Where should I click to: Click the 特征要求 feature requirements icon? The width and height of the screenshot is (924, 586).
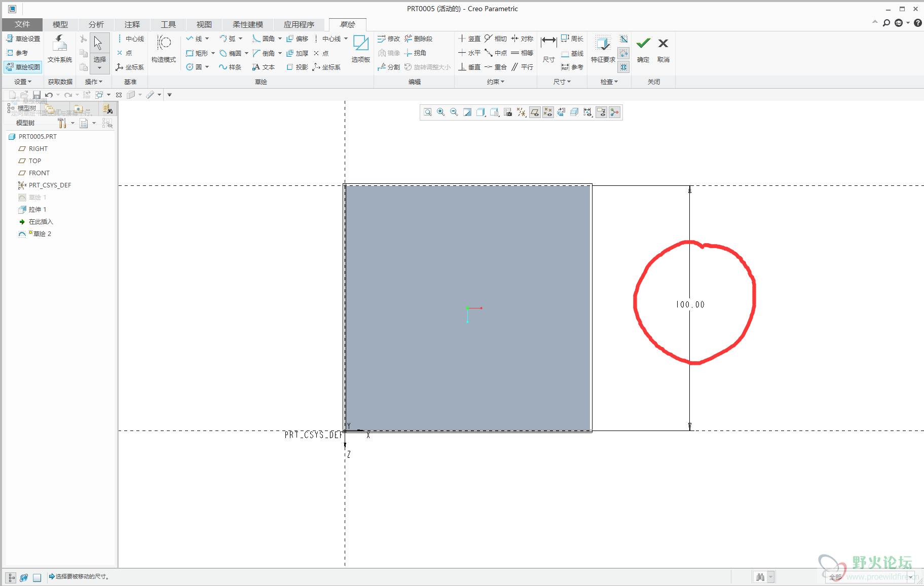(603, 49)
